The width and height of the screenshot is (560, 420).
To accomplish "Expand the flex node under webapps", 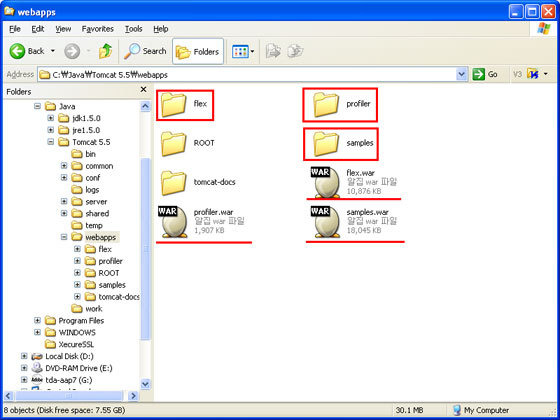I will (x=77, y=249).
